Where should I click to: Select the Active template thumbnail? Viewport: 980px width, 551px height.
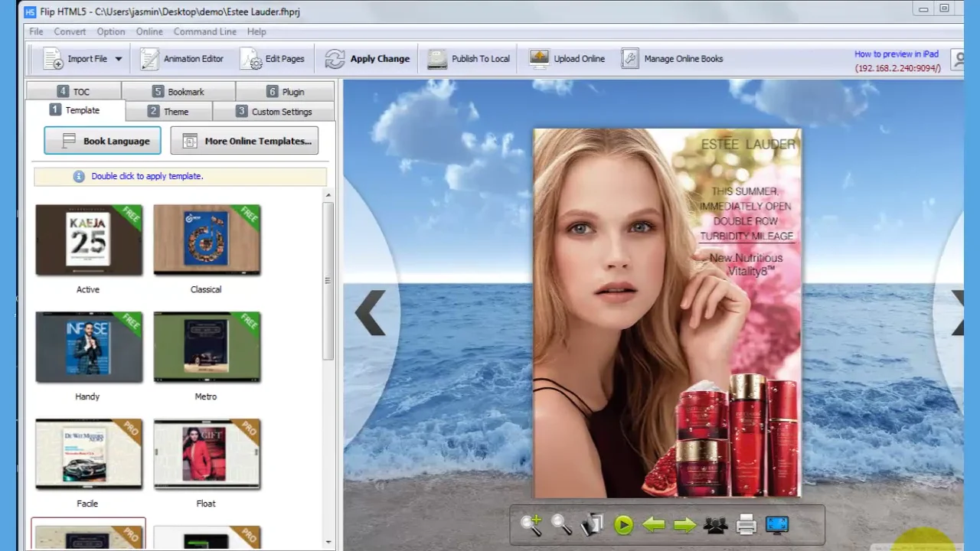click(89, 240)
